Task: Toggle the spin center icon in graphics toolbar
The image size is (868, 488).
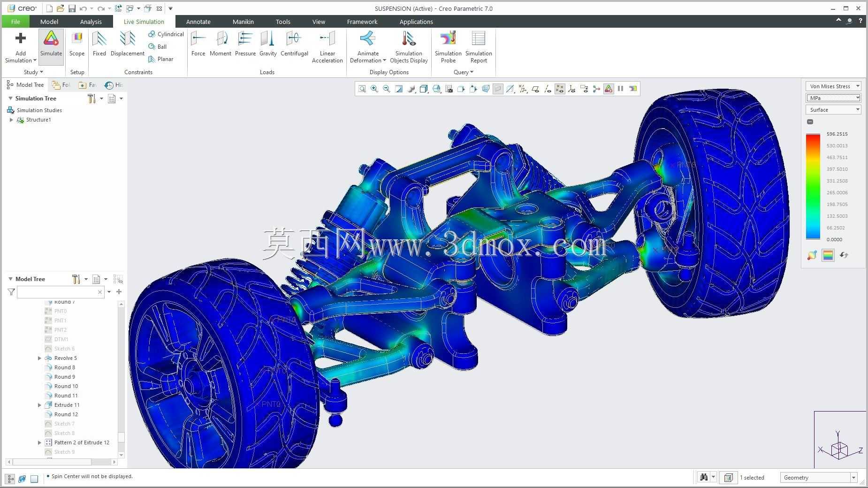Action: [x=596, y=89]
